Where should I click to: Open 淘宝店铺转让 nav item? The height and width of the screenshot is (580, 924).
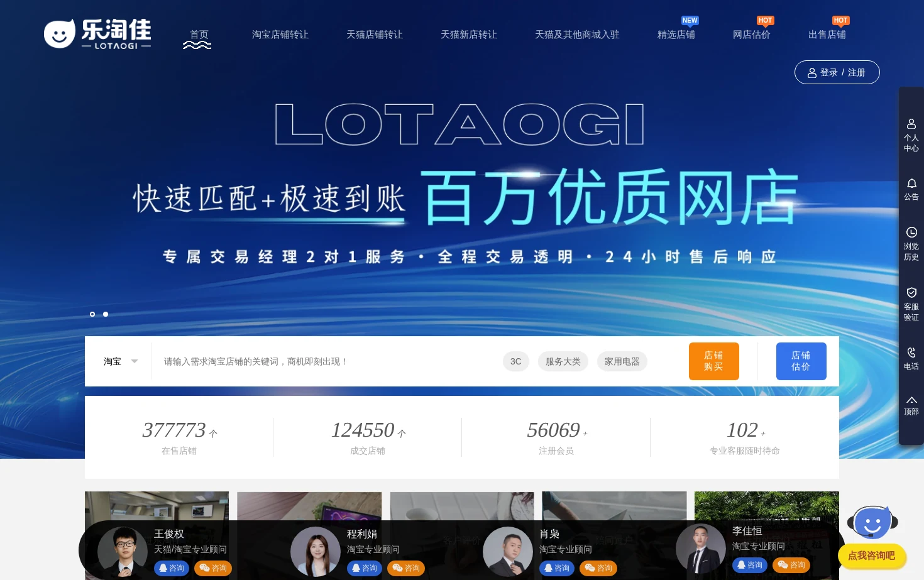280,35
